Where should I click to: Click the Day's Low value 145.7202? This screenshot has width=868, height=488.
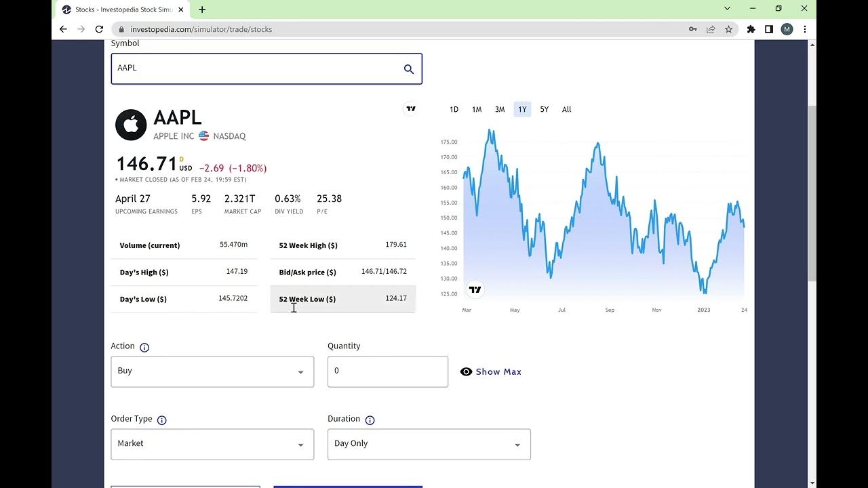click(233, 299)
